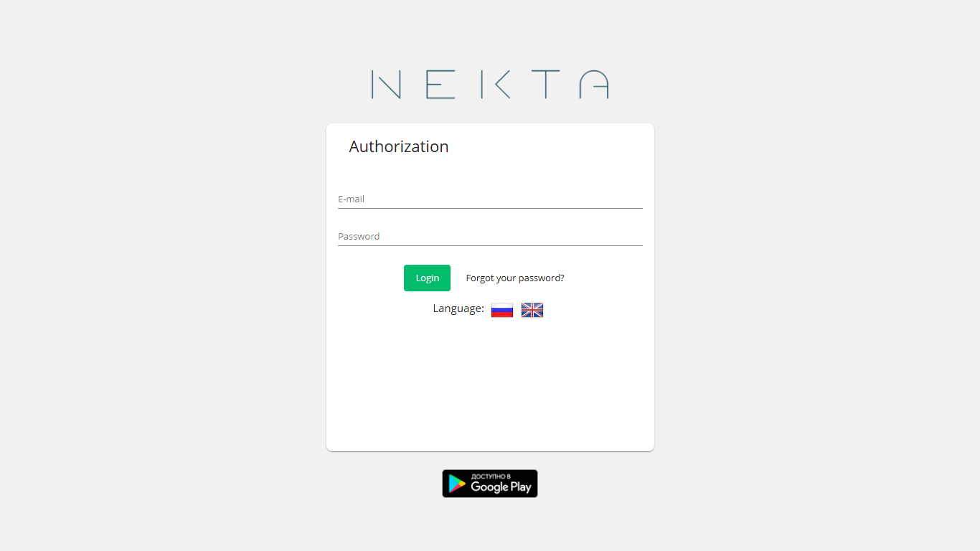The image size is (980, 551).
Task: Click the letter N in the NEKTA logo
Action: 386,85
